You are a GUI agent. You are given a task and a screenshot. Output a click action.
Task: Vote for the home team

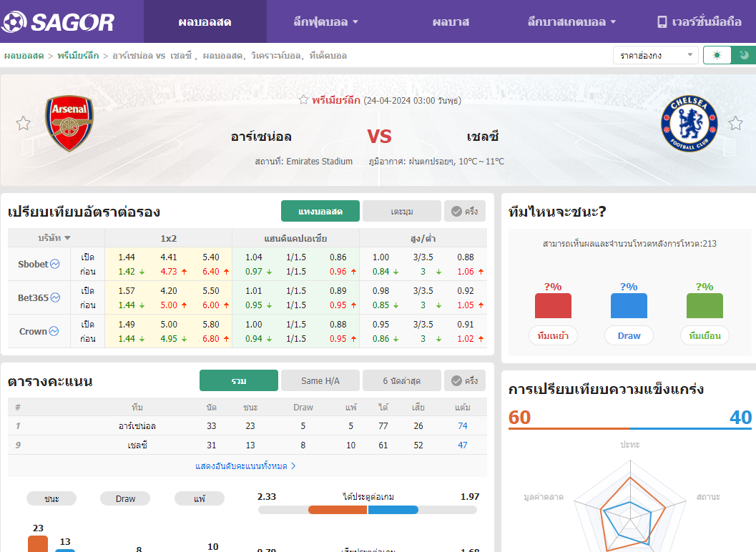pyautogui.click(x=553, y=335)
